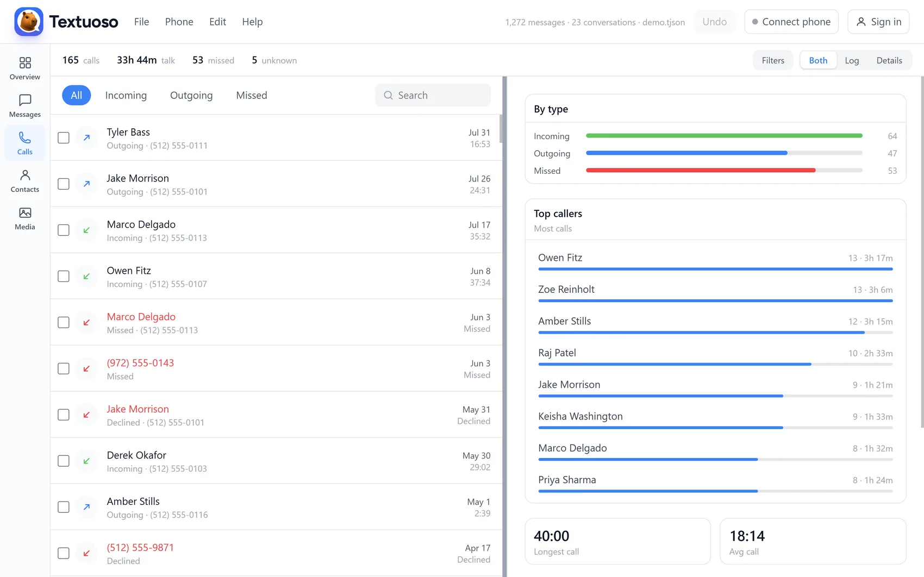Open the Help menu

252,22
